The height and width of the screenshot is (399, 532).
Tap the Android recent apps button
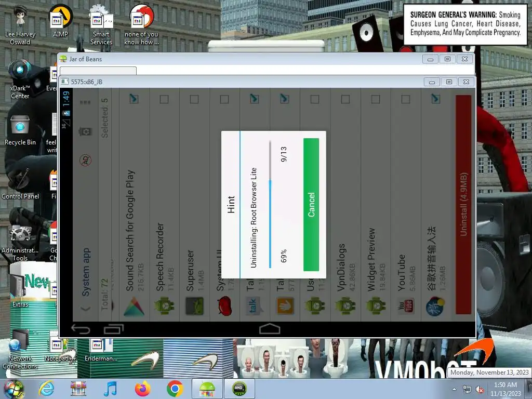114,329
